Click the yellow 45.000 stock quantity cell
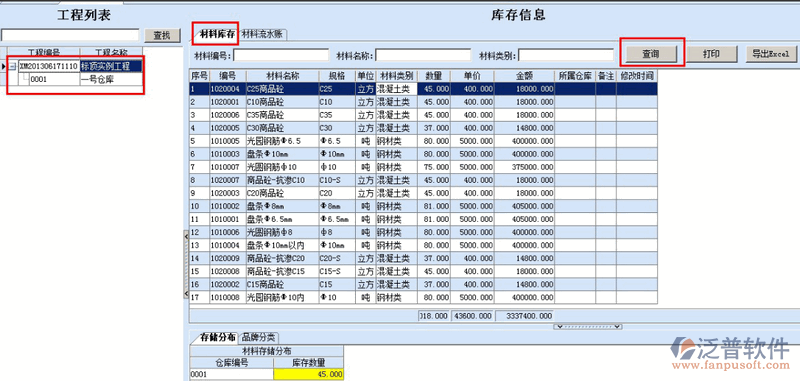This screenshot has height=381, width=800. pos(309,374)
